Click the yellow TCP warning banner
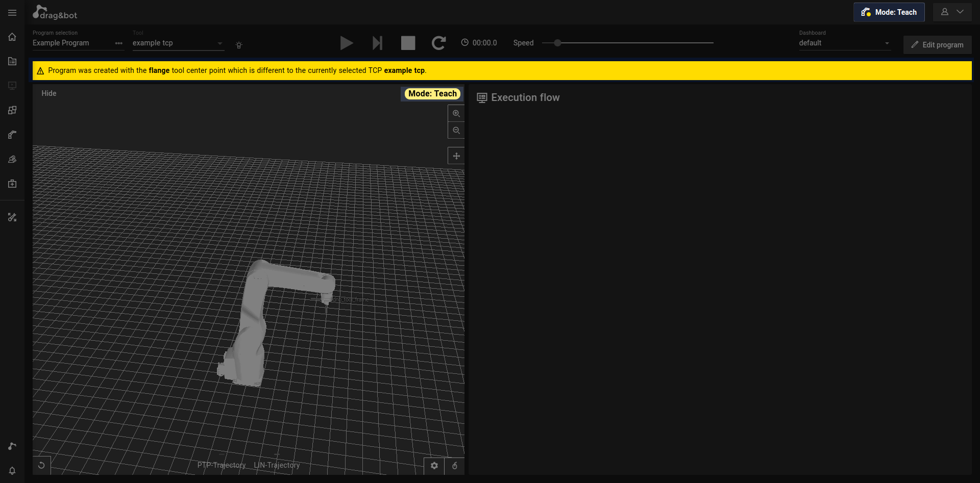Image resolution: width=980 pixels, height=483 pixels. tap(502, 70)
